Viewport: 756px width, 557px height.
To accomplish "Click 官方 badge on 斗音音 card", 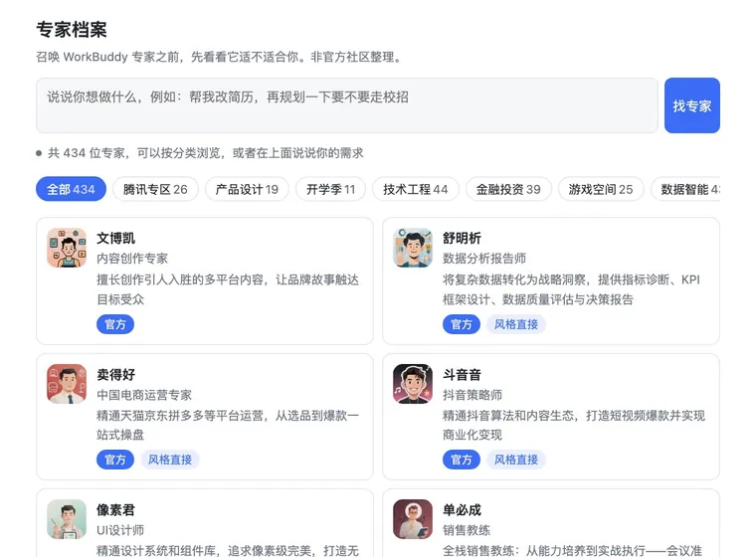I will point(462,460).
